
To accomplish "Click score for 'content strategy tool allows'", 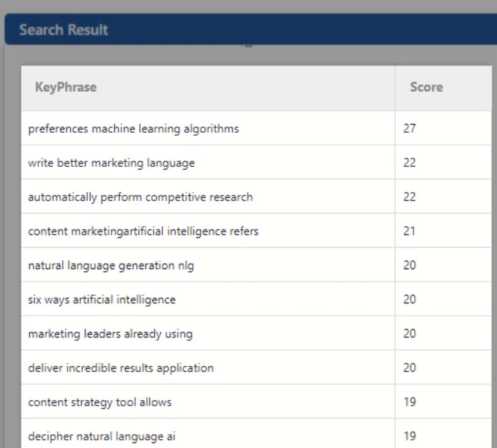I will pyautogui.click(x=409, y=401).
